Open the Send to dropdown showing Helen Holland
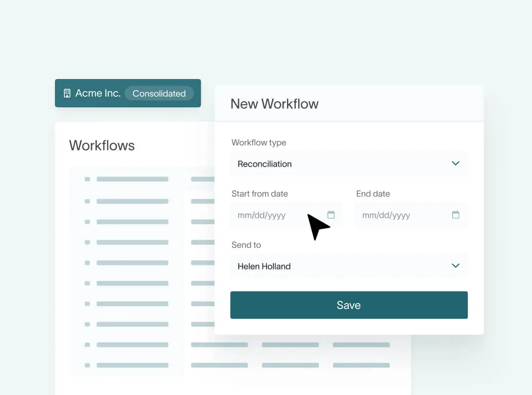Viewport: 532px width, 395px height. coord(349,266)
